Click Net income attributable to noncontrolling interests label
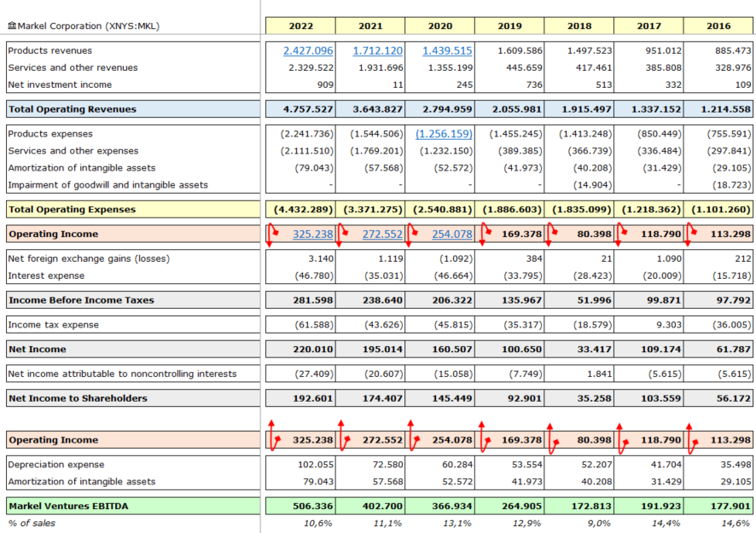 pos(123,374)
